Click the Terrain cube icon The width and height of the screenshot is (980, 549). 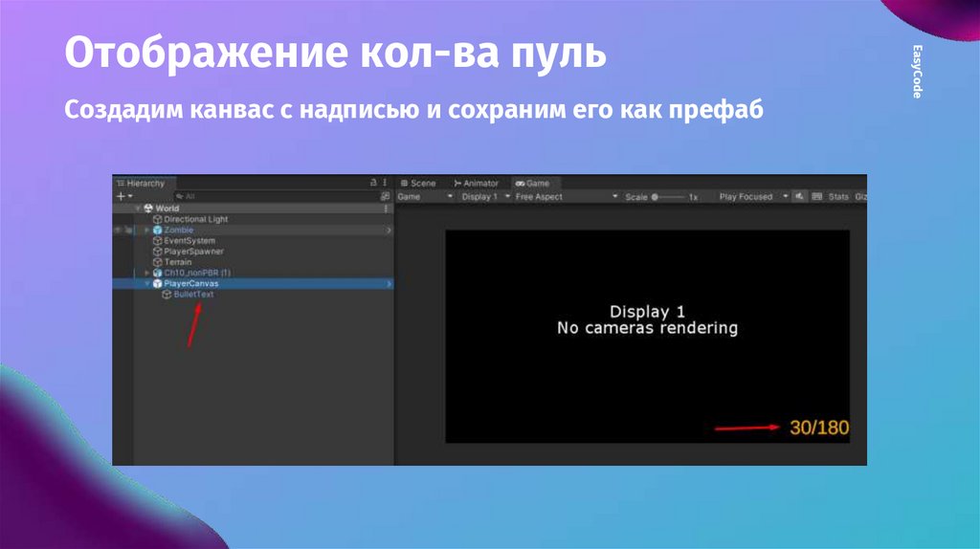(x=158, y=262)
